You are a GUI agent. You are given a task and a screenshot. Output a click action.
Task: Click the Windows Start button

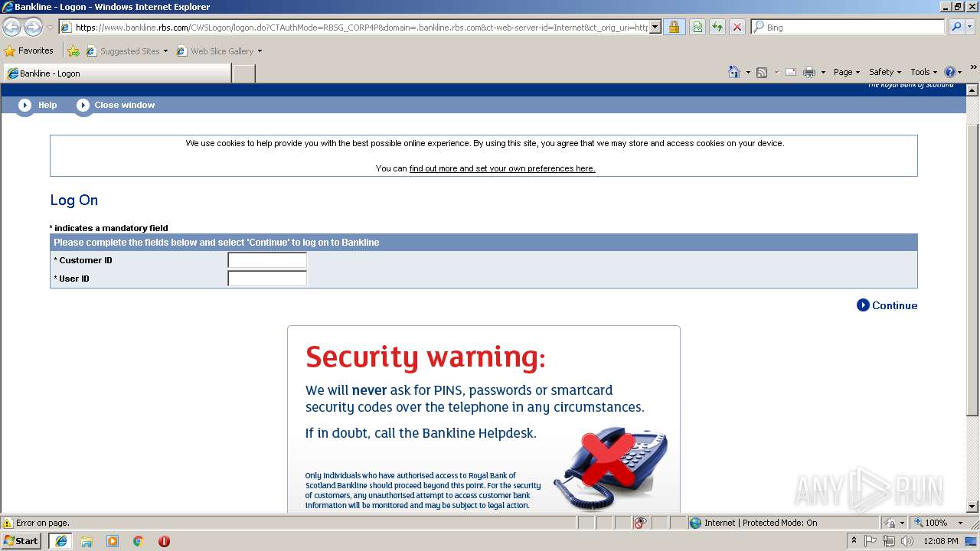coord(21,540)
